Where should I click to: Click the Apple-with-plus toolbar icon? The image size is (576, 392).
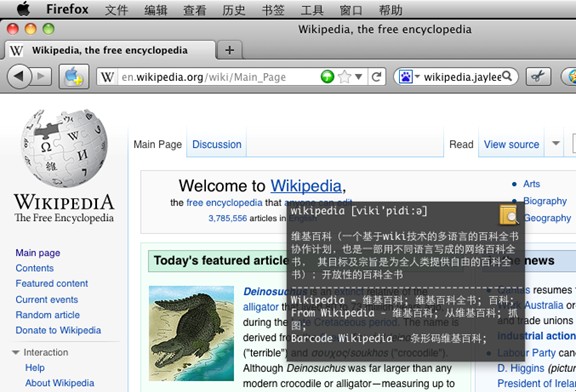[74, 76]
